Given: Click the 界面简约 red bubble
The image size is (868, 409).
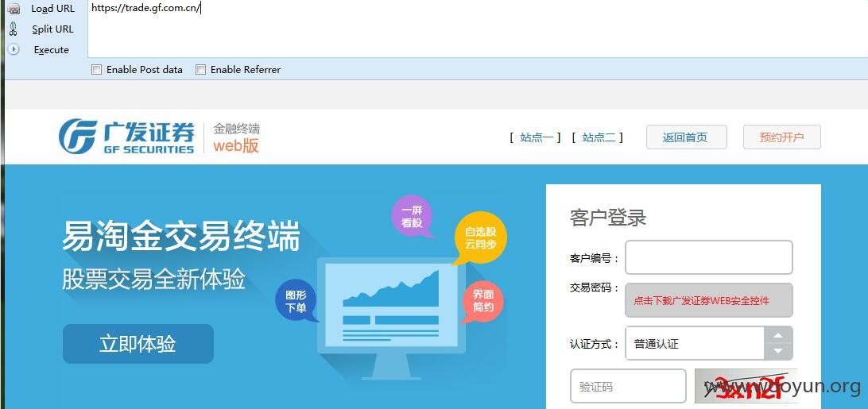Looking at the screenshot, I should click(482, 301).
